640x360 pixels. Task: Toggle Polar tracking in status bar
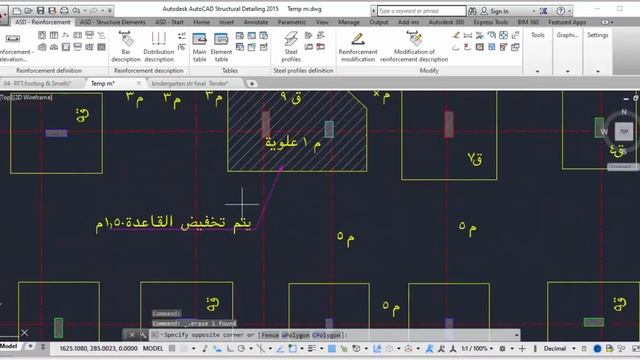(242, 349)
